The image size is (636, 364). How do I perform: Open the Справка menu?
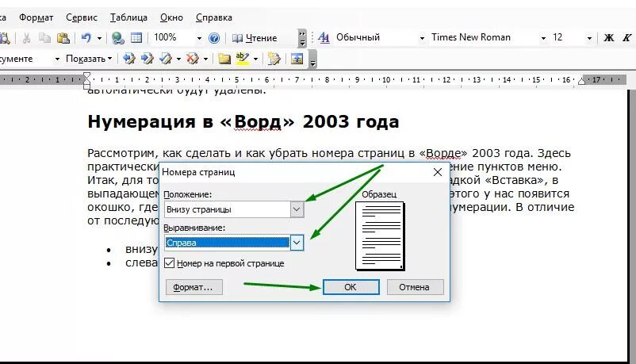tap(214, 17)
